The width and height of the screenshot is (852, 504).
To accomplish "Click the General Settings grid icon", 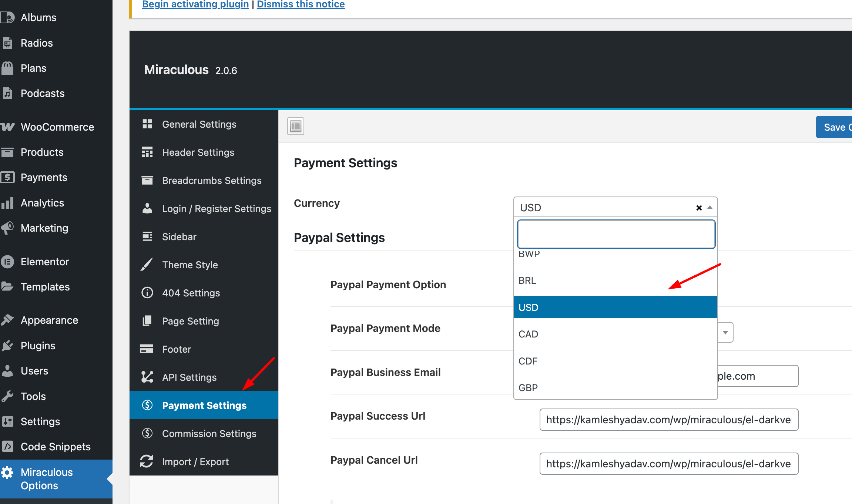I will coord(147,124).
